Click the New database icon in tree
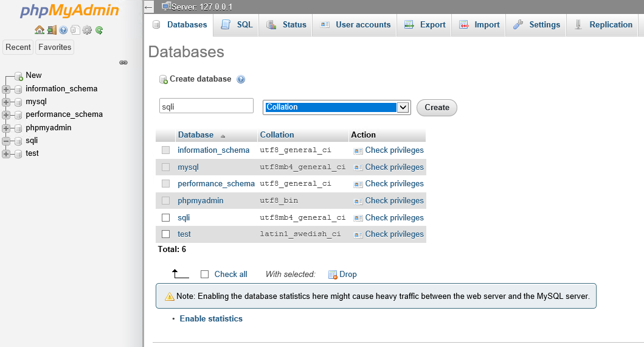This screenshot has height=347, width=644. tap(18, 76)
